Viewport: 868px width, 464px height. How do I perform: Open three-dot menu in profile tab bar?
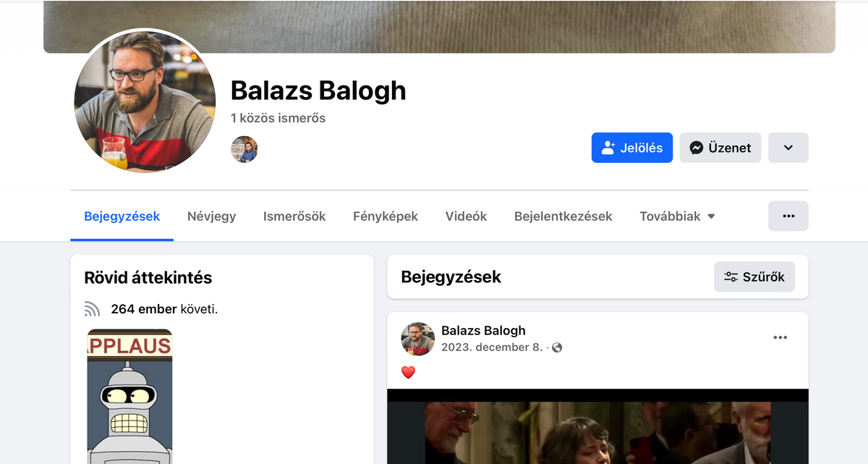click(788, 216)
